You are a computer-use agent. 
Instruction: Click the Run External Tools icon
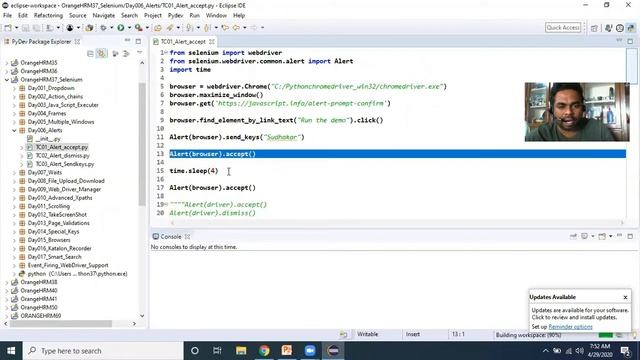point(139,28)
